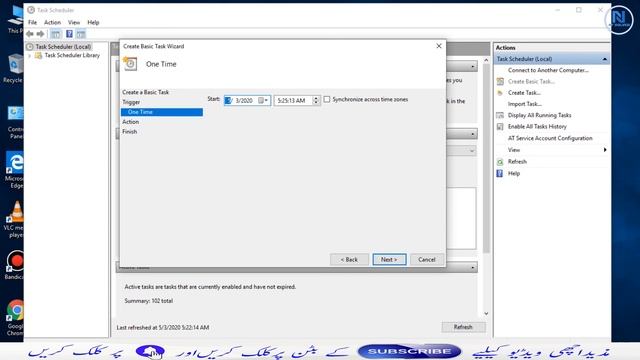This screenshot has height=360, width=640.
Task: Click the Forward arrow toolbar icon
Action: (x=40, y=34)
